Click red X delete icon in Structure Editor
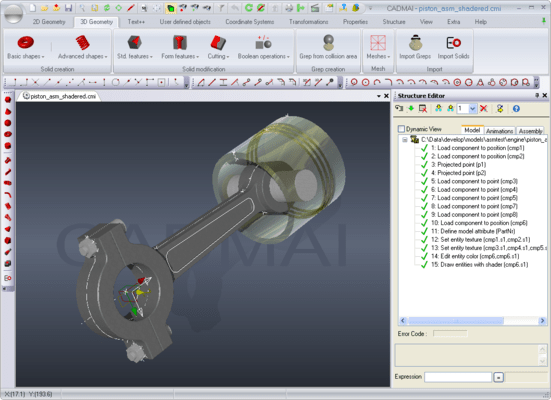551x400 pixels. click(x=484, y=109)
